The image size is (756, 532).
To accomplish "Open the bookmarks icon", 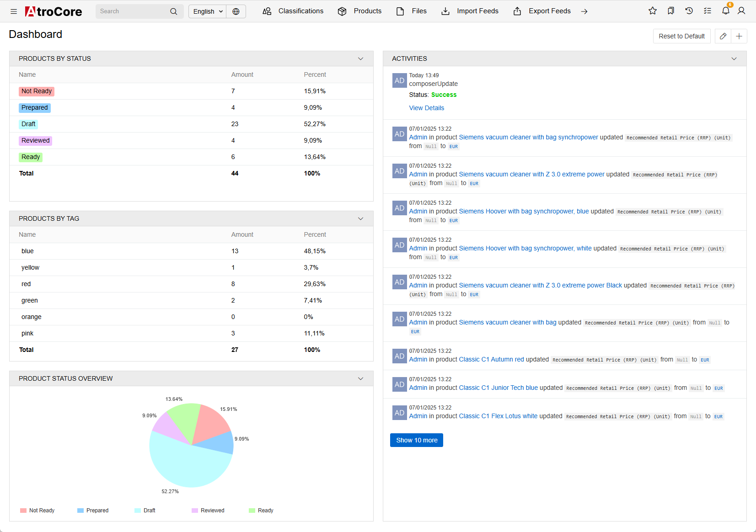I will pyautogui.click(x=671, y=11).
